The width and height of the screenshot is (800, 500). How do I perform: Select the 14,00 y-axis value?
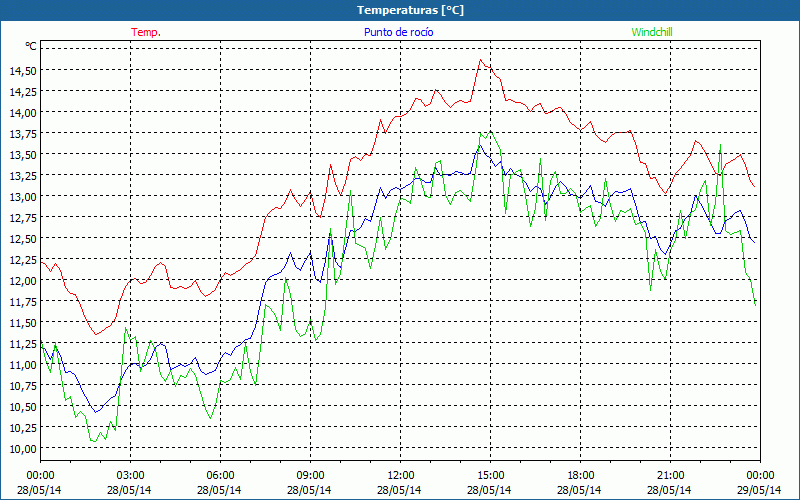(x=23, y=113)
